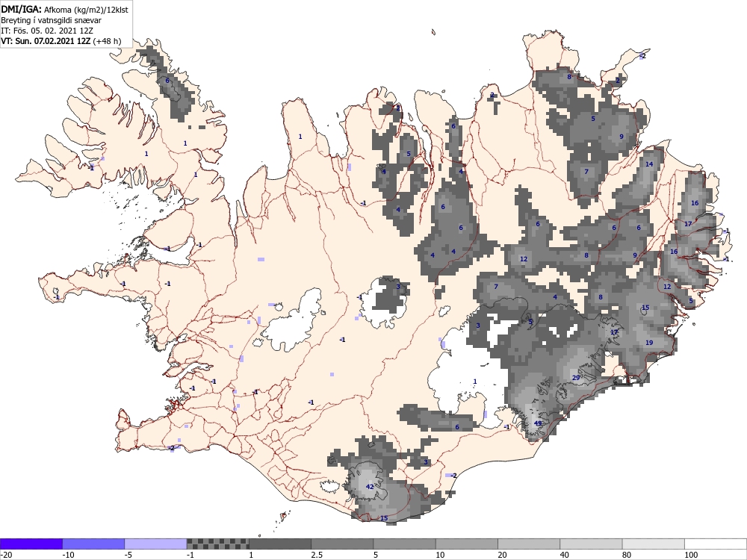Click the checkered -1 to 1 legend swatch
The image size is (747, 560).
point(217,544)
